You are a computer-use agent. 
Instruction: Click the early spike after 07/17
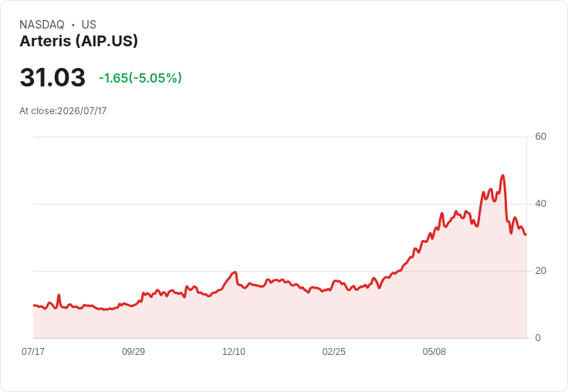click(59, 295)
